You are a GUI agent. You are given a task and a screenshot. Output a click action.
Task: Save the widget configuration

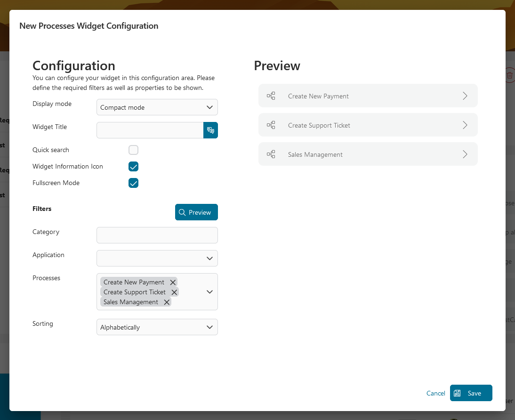(471, 393)
